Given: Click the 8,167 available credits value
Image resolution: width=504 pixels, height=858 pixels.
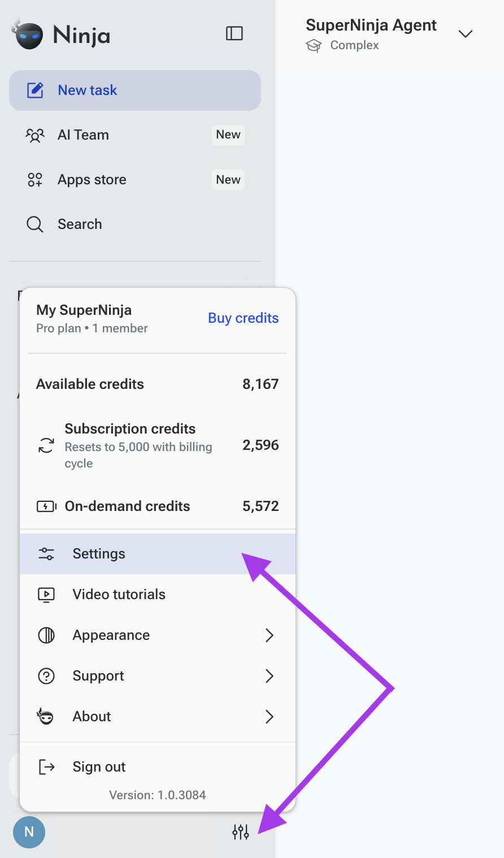Looking at the screenshot, I should (x=260, y=384).
